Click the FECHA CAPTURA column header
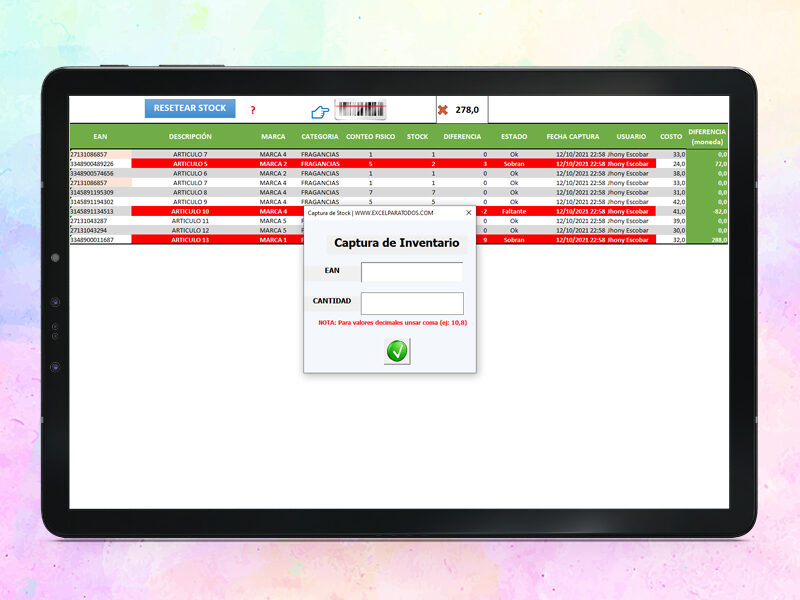 pyautogui.click(x=573, y=137)
